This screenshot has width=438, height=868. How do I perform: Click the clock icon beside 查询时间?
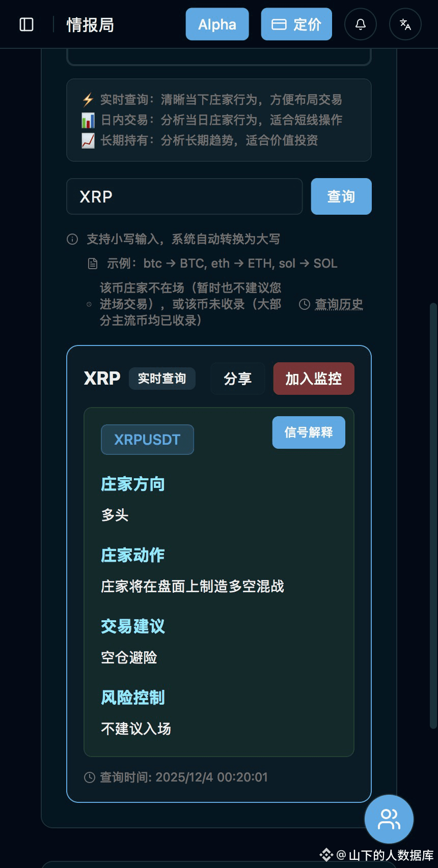[89, 777]
